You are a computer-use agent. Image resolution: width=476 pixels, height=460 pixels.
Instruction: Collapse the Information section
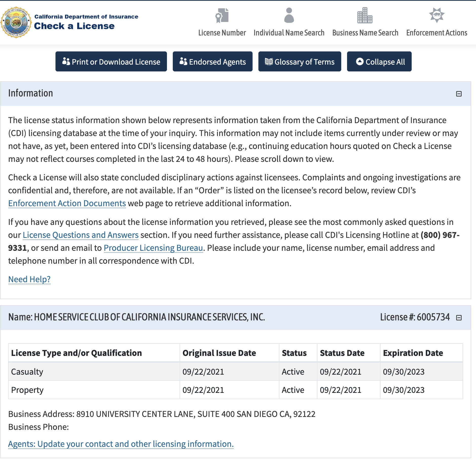pyautogui.click(x=459, y=94)
